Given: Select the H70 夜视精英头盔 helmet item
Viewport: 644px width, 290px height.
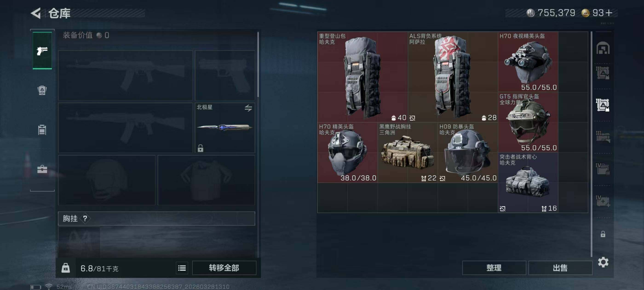Looking at the screenshot, I should 528,62.
